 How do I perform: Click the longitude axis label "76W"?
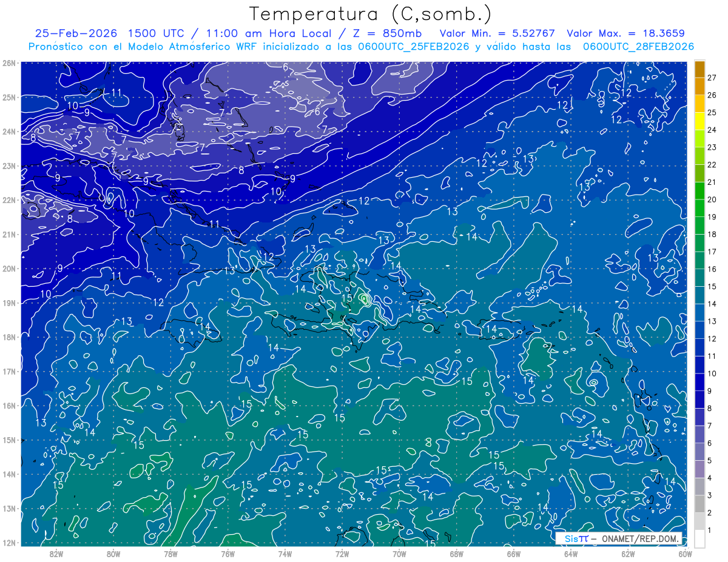(x=227, y=553)
